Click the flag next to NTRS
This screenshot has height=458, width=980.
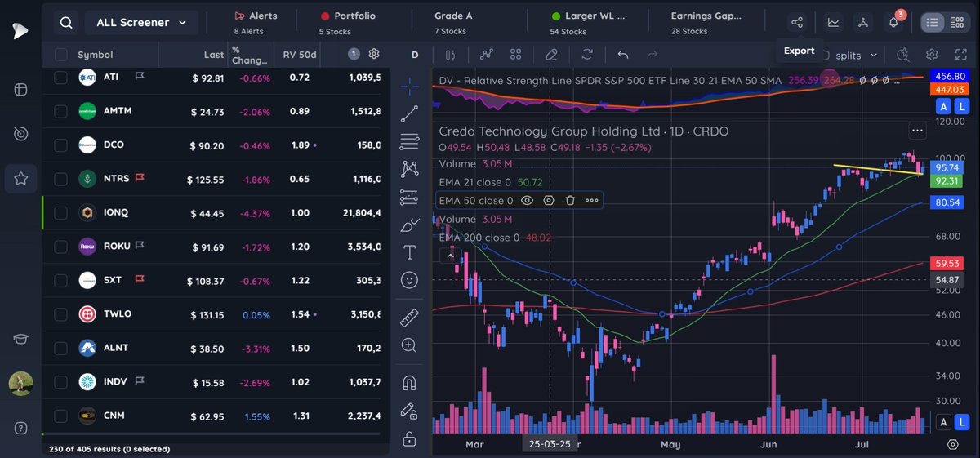point(140,178)
